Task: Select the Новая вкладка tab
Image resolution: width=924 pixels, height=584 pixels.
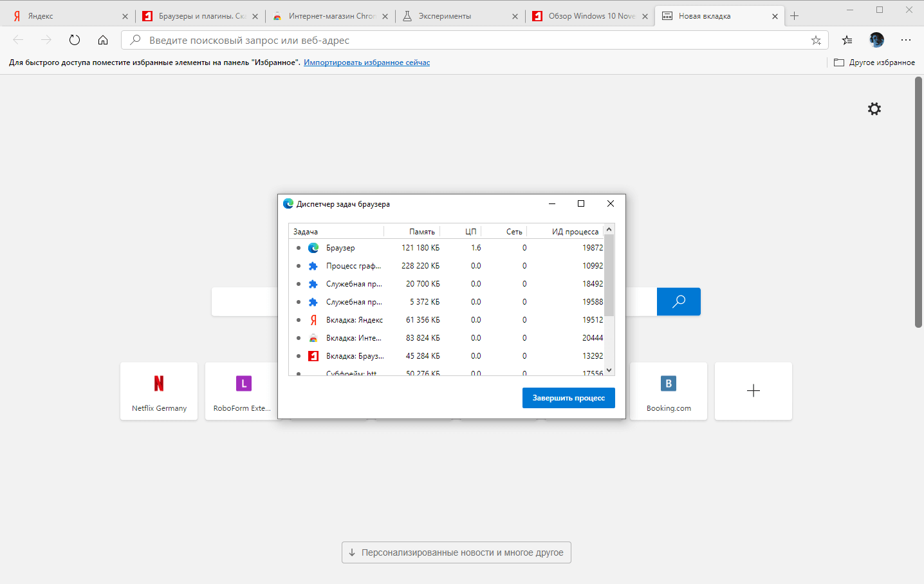Action: click(719, 16)
